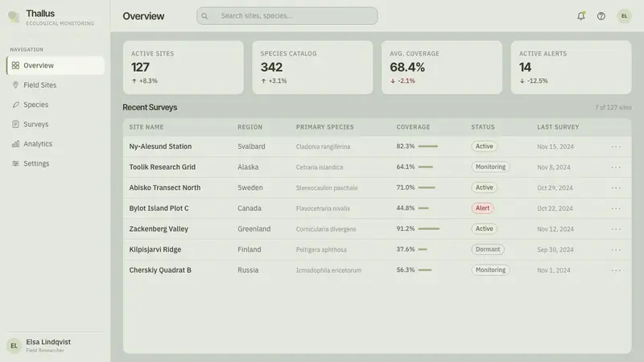The width and height of the screenshot is (644, 362).
Task: Open the Species Catalog 342 card
Action: (312, 68)
